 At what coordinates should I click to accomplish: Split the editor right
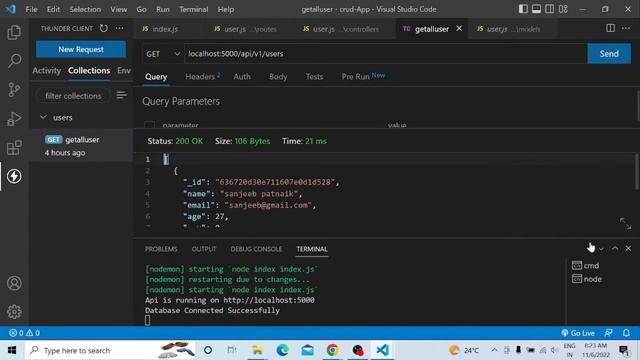click(610, 28)
